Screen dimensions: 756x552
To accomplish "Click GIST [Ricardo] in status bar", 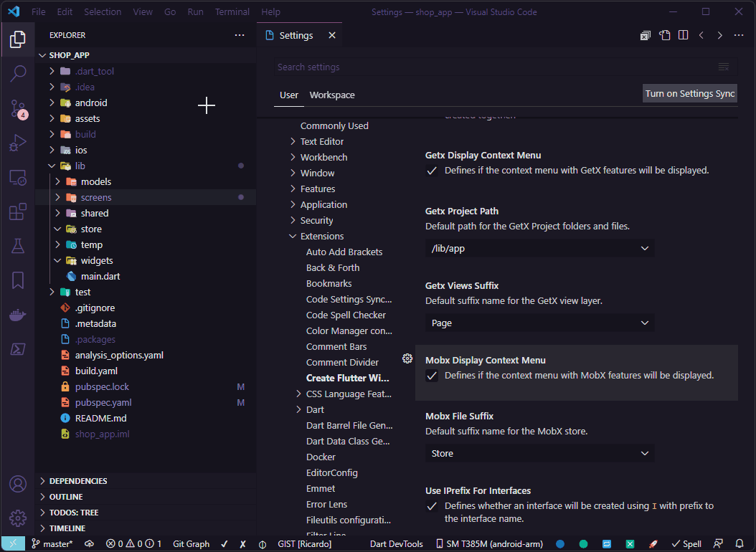I will point(304,544).
